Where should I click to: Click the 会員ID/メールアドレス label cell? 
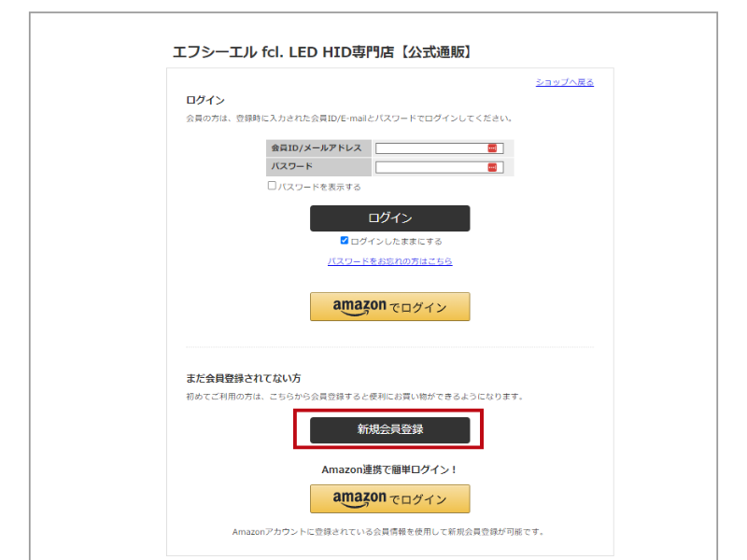click(x=318, y=148)
